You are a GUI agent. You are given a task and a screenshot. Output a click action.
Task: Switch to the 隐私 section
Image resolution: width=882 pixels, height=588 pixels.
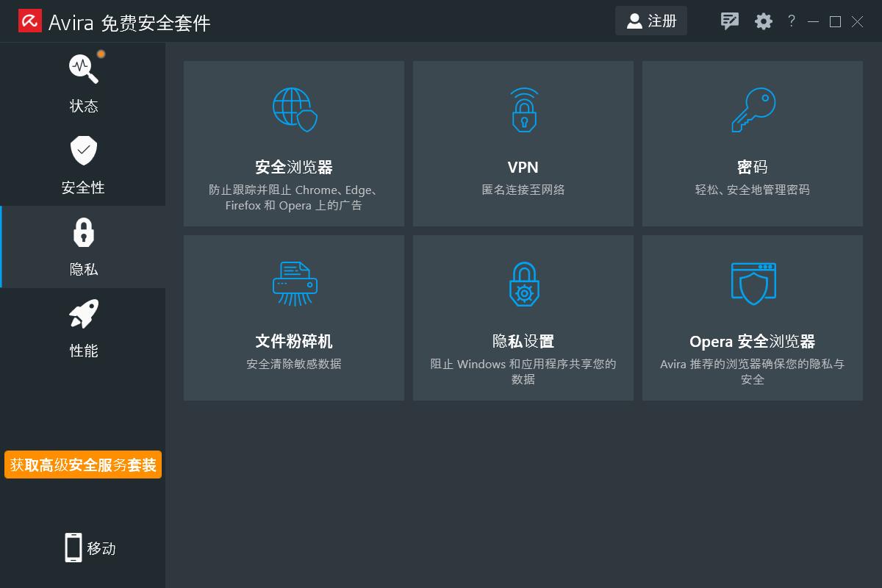click(83, 250)
